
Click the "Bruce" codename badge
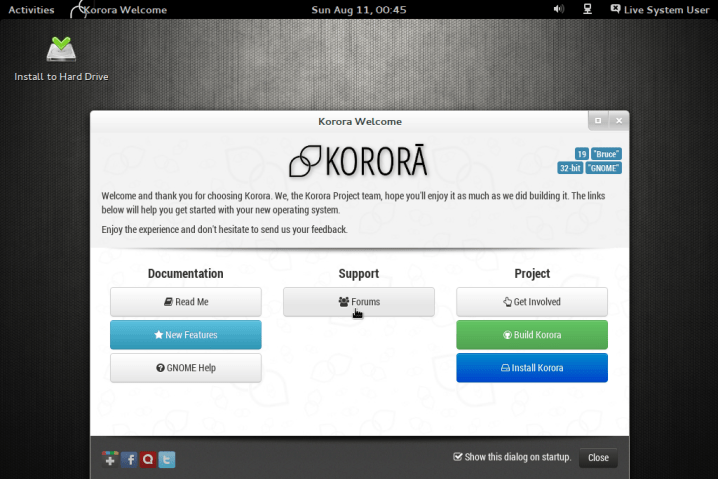click(606, 154)
